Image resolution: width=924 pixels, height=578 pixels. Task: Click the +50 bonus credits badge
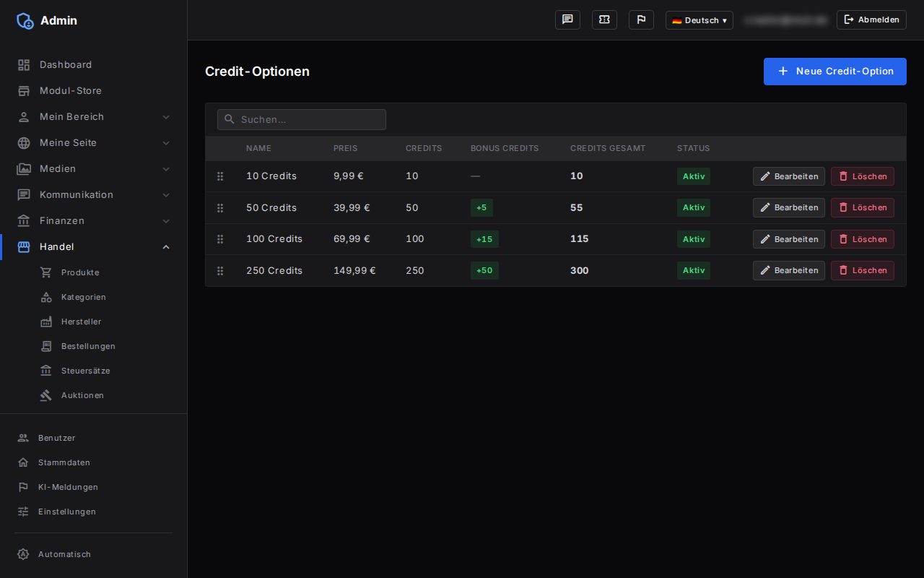pyautogui.click(x=484, y=270)
